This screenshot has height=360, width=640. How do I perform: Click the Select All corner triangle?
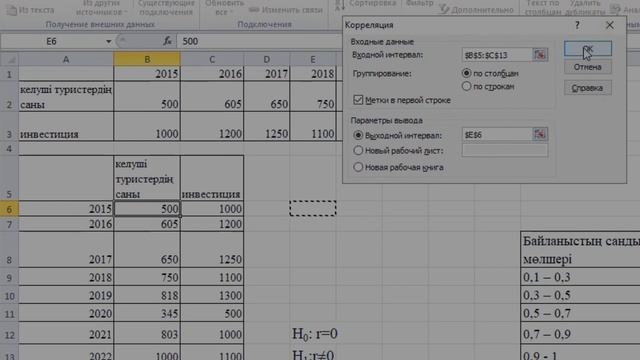click(9, 60)
